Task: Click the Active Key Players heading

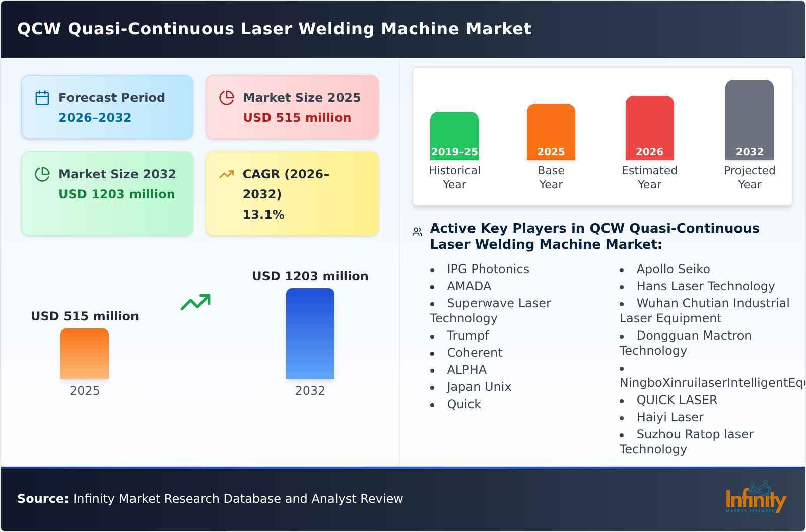Action: pyautogui.click(x=594, y=236)
